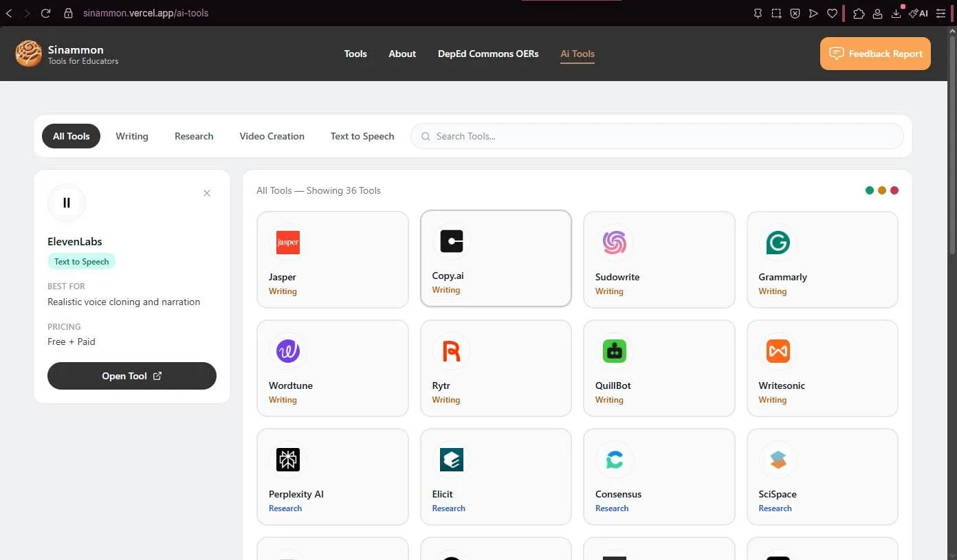Click the ElevenLabs name in the detail panel
The height and width of the screenshot is (560, 957).
[x=75, y=241]
